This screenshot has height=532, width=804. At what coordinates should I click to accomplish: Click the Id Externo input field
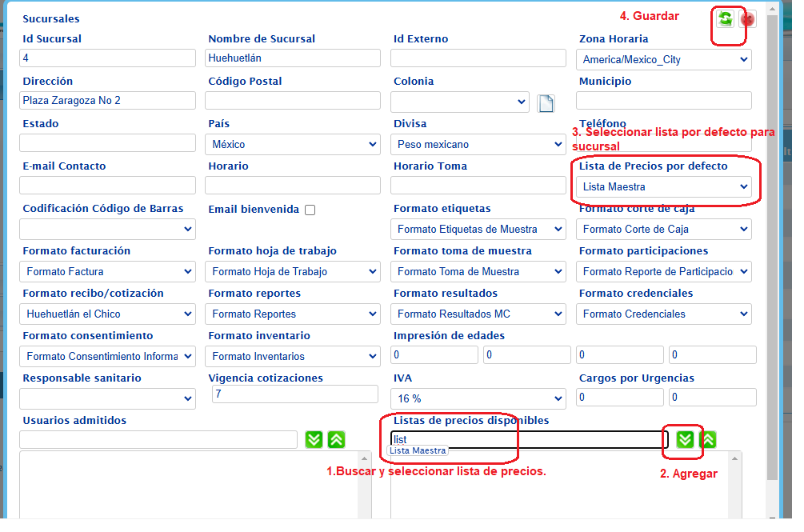tap(478, 58)
